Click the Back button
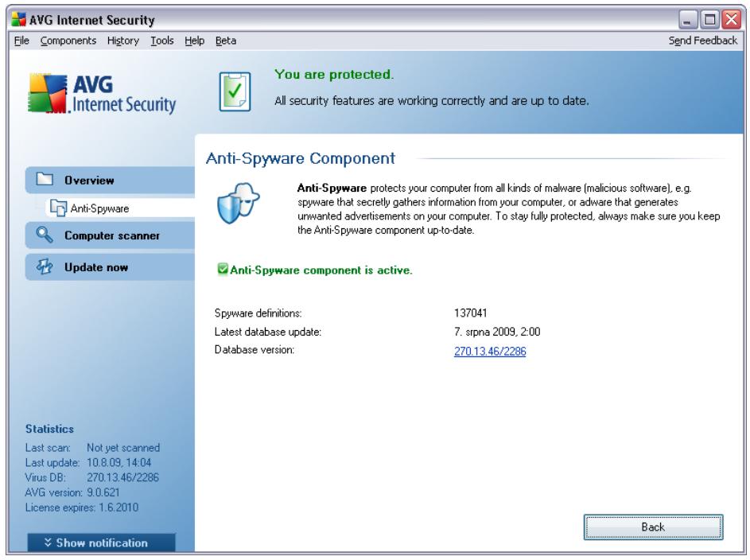This screenshot has height=560, width=750. tap(653, 527)
